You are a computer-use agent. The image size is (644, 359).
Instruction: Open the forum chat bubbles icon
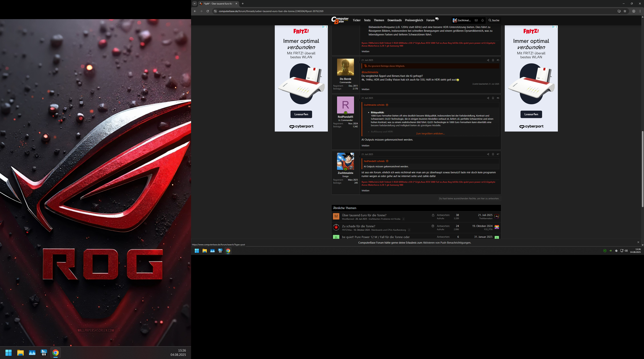(437, 19)
